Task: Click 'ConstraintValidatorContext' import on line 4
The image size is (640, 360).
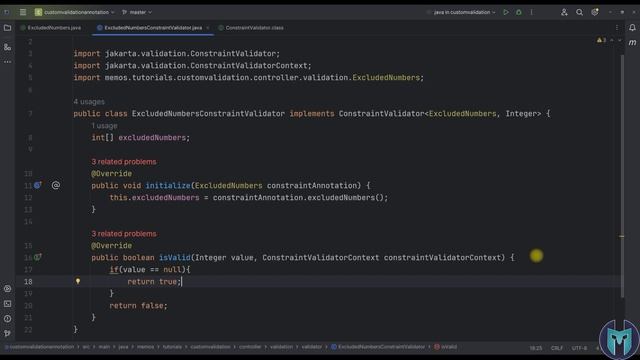Action: [x=249, y=66]
